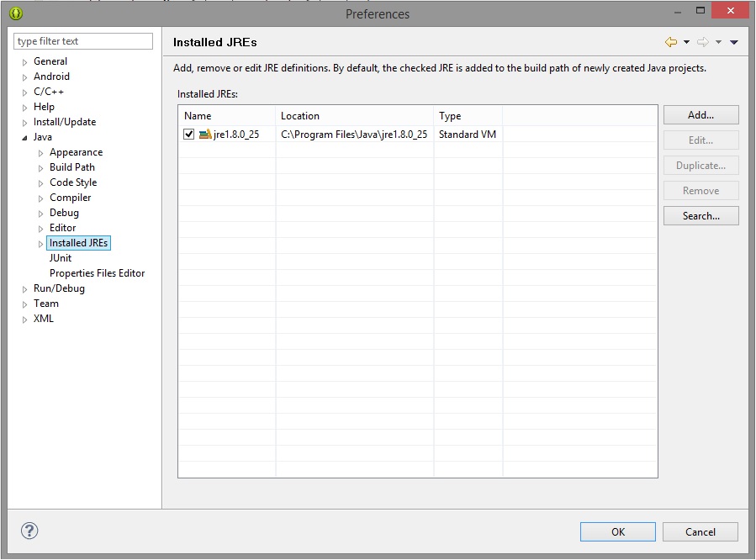Viewport: 756px width, 560px height.
Task: Focus the type filter text field
Action: tap(83, 41)
